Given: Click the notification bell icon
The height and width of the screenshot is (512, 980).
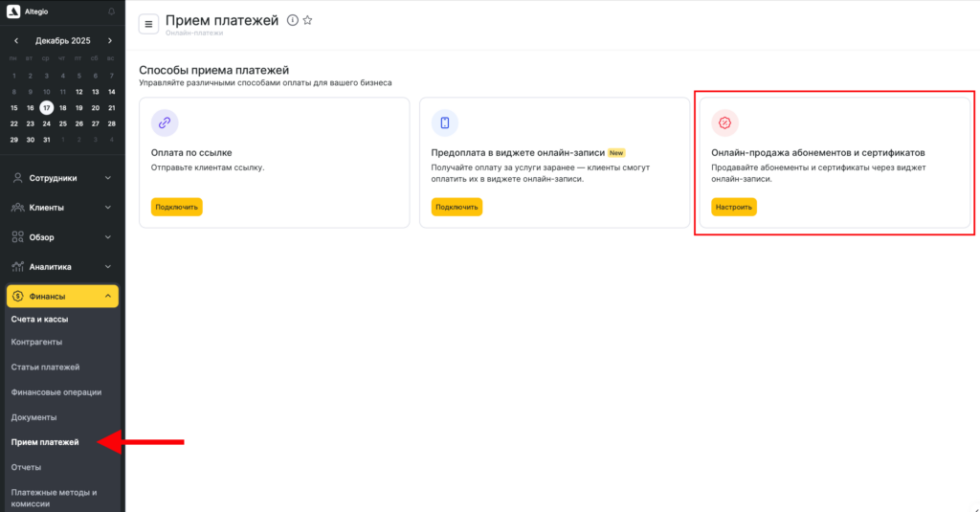Looking at the screenshot, I should click(111, 11).
